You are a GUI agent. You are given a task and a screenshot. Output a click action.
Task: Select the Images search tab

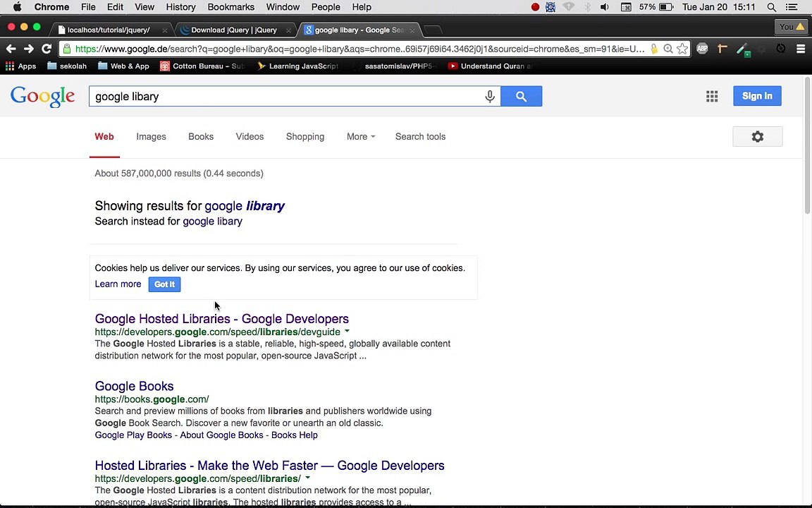click(x=152, y=137)
